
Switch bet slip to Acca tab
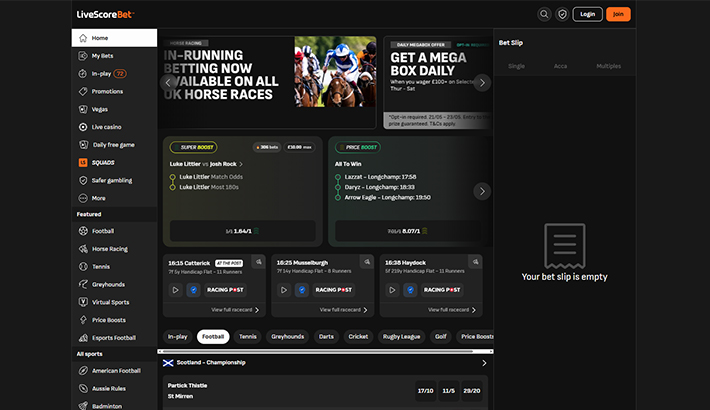click(560, 66)
